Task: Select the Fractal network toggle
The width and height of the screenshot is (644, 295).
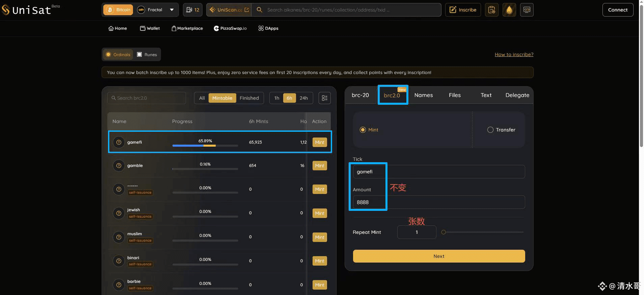Action: (150, 10)
